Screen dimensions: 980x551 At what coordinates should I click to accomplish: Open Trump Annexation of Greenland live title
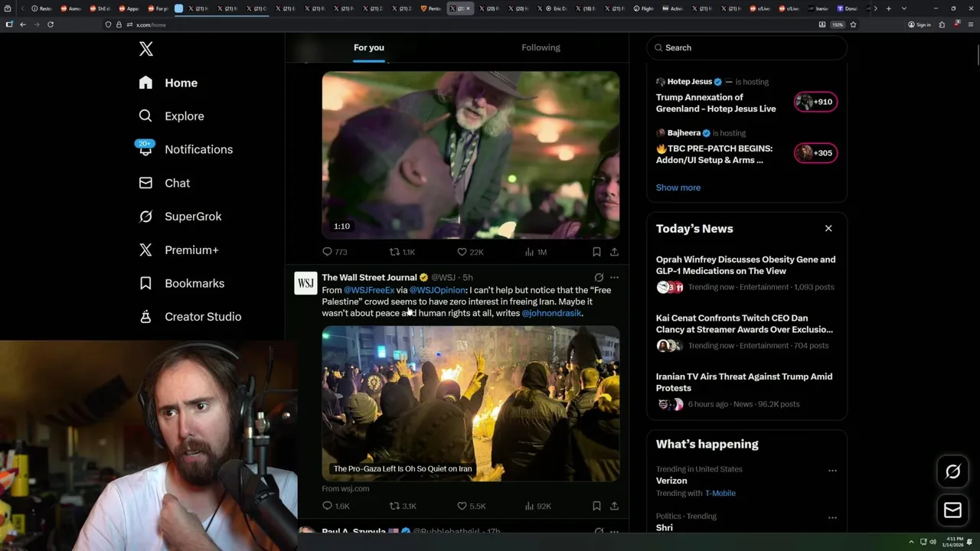coord(716,103)
